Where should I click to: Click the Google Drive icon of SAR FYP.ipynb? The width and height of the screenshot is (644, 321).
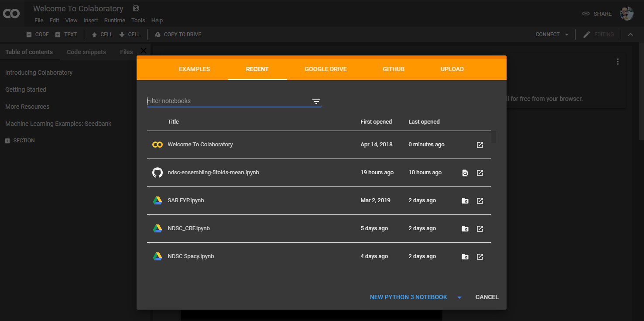coord(157,200)
